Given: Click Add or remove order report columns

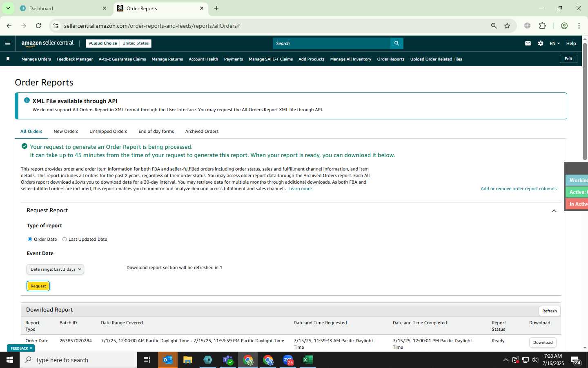Looking at the screenshot, I should point(519,188).
